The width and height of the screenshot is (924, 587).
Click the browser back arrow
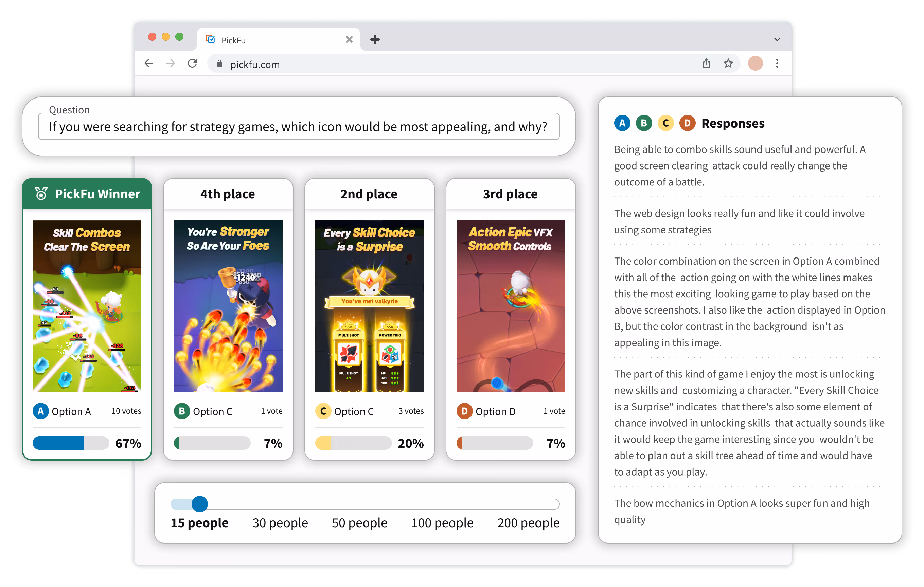[x=149, y=63]
